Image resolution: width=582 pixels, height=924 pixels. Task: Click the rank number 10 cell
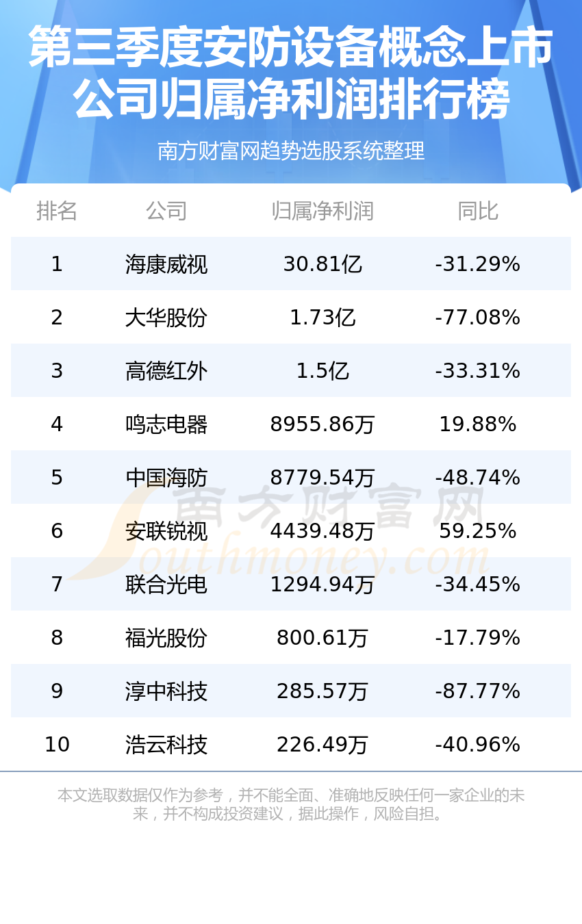tap(57, 745)
